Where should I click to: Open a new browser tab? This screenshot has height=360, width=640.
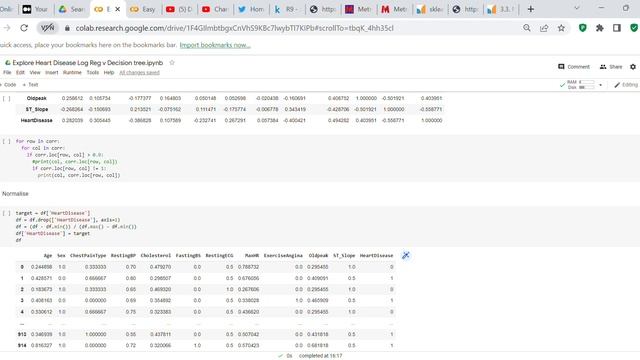pyautogui.click(x=531, y=9)
